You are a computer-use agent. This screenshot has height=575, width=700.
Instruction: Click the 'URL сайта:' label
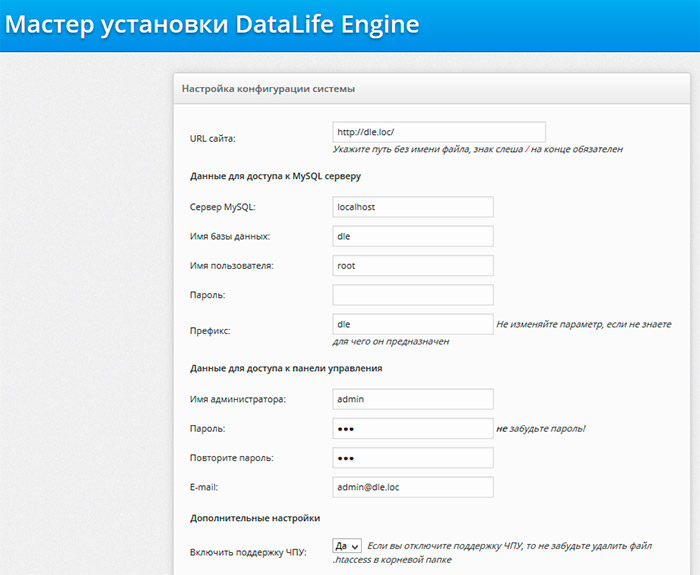tap(212, 139)
